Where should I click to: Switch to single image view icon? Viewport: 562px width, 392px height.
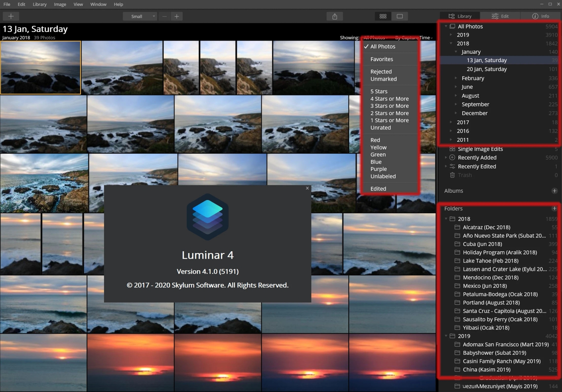[400, 16]
